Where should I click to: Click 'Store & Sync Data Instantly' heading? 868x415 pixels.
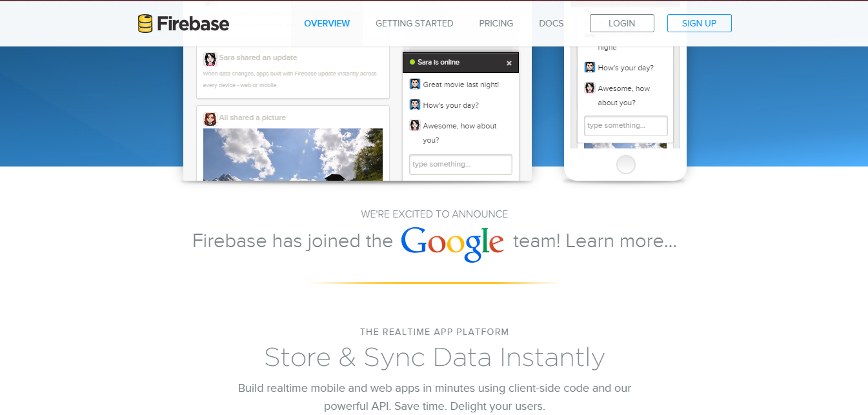click(434, 357)
